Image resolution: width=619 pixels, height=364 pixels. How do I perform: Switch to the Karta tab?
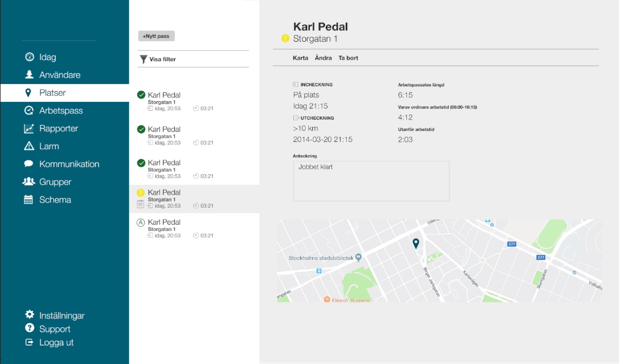pos(300,58)
